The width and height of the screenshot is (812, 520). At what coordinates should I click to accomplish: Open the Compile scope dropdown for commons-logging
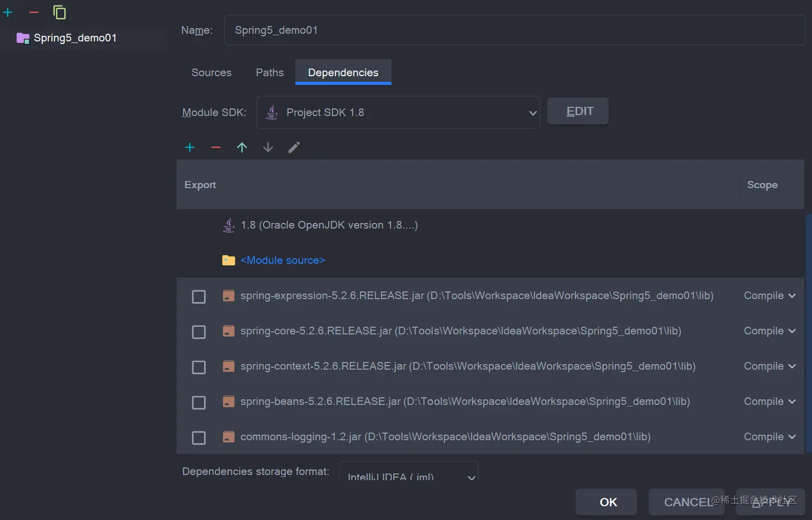770,437
